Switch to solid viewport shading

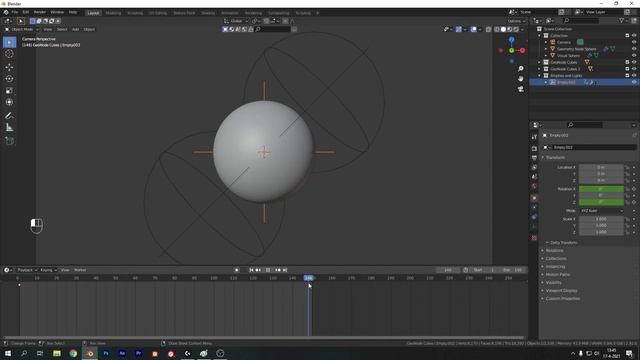503,29
